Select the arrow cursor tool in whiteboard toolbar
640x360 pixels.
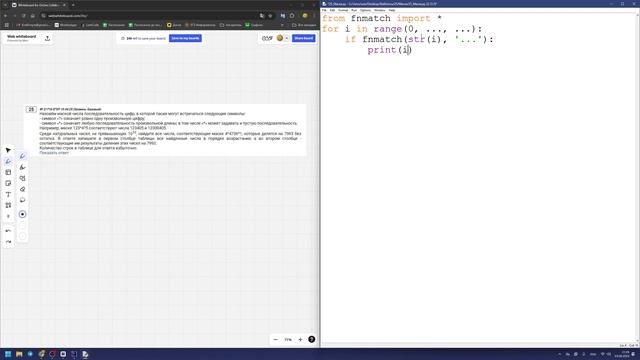8,150
